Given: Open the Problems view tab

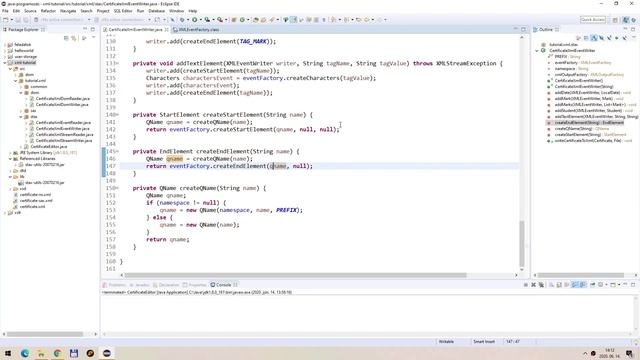Looking at the screenshot, I should [115, 284].
